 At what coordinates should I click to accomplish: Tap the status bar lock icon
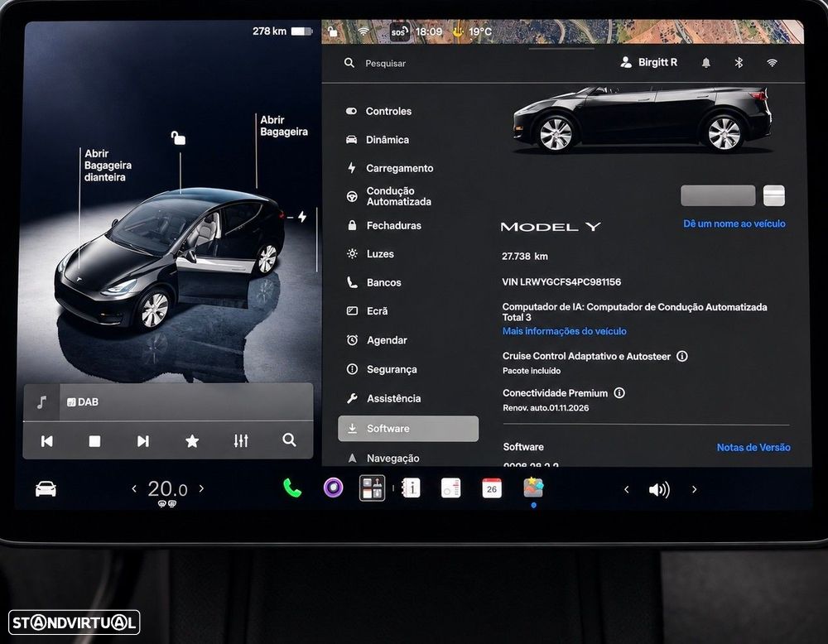(x=332, y=31)
